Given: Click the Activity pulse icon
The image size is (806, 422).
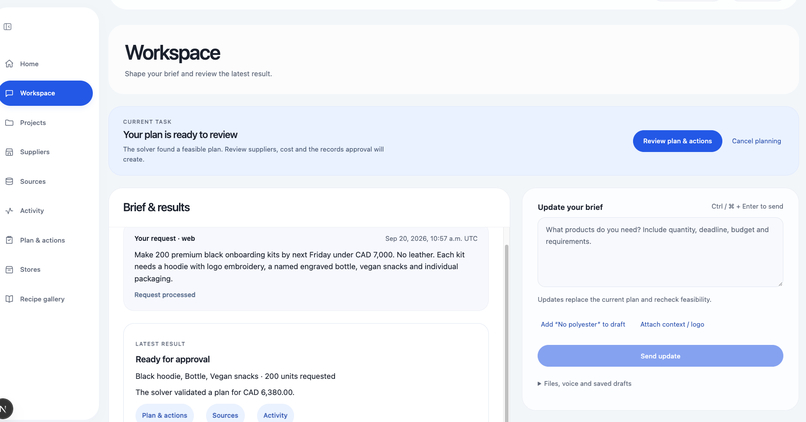Looking at the screenshot, I should pos(9,211).
